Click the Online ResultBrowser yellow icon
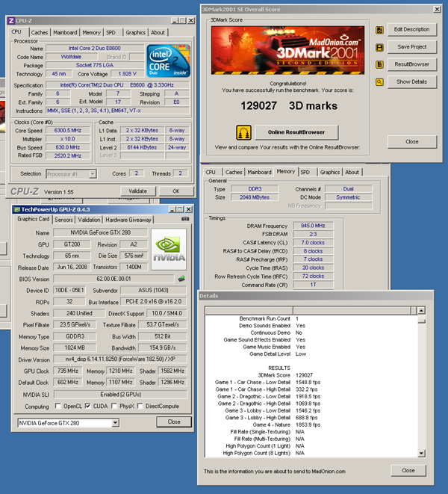448x494 pixels. 243,132
